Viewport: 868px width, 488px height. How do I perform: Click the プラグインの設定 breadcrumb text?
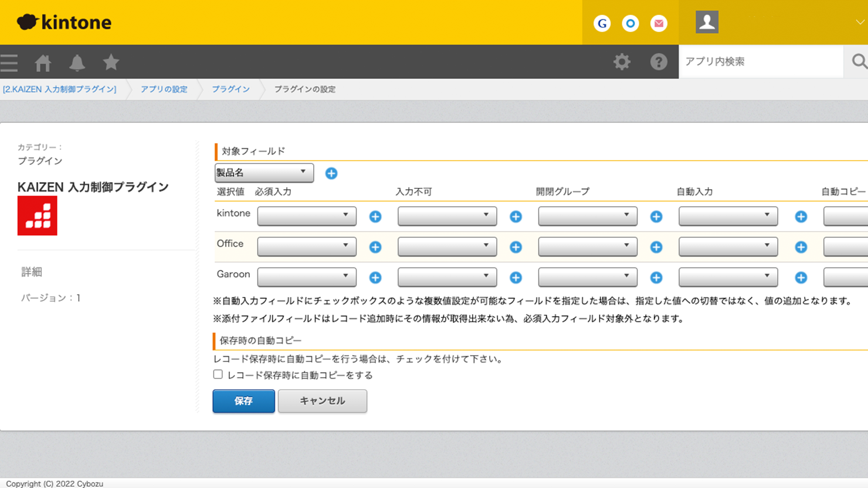(305, 89)
